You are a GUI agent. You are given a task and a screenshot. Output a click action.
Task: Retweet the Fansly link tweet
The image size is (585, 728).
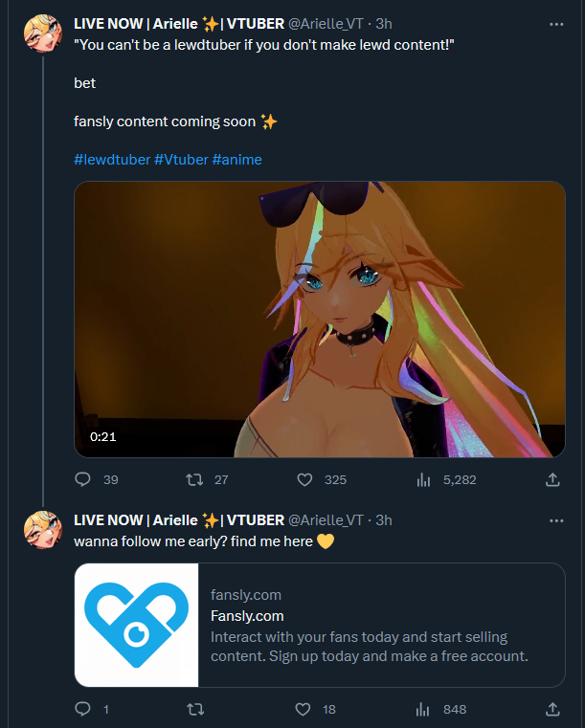194,709
